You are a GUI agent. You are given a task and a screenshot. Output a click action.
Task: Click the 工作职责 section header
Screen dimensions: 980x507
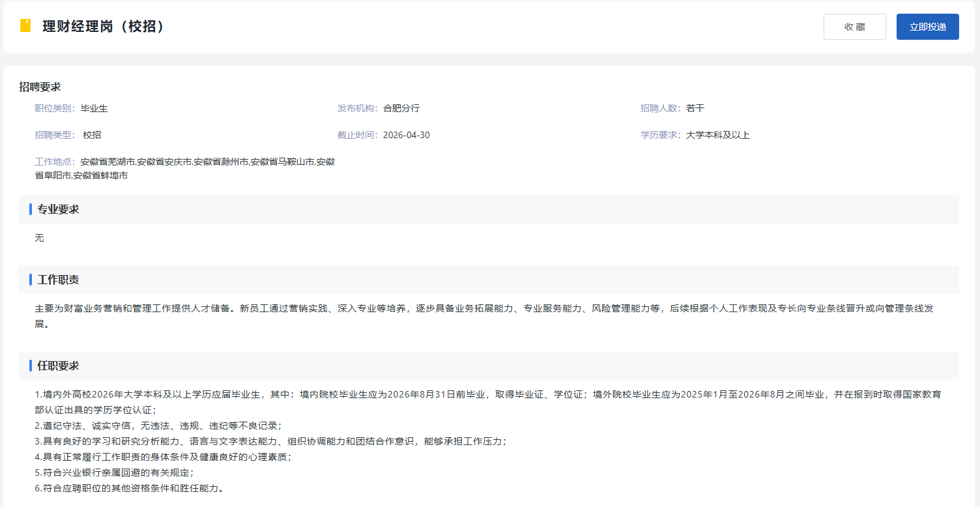(x=58, y=280)
